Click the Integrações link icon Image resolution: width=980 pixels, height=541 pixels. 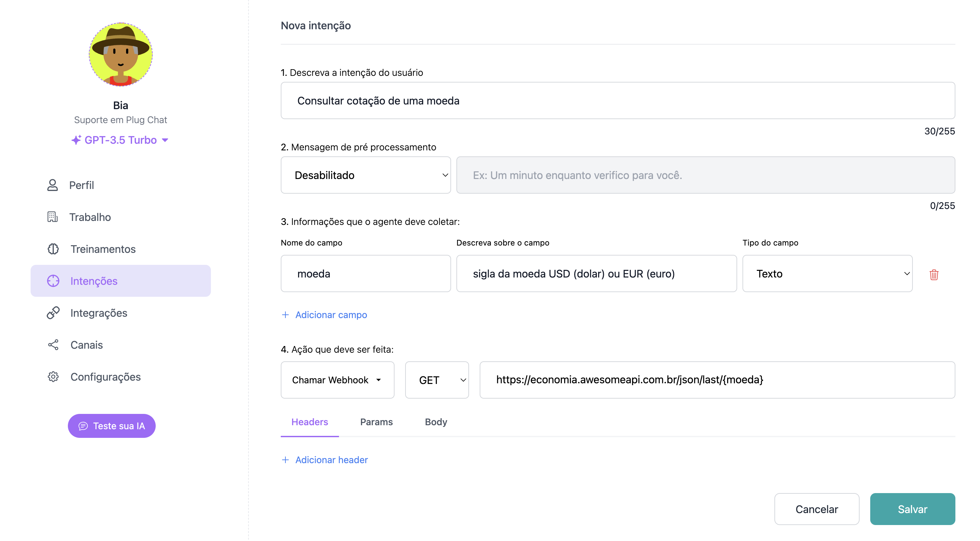coord(53,313)
